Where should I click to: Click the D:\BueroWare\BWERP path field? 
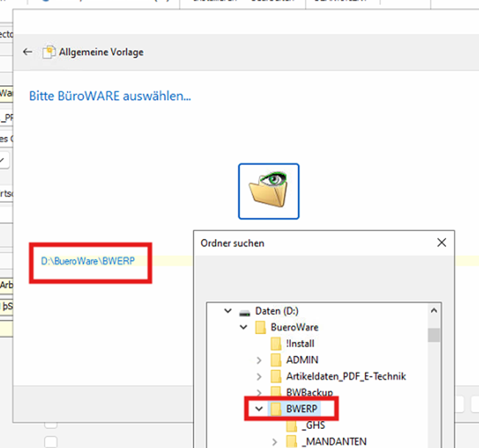[x=88, y=261]
